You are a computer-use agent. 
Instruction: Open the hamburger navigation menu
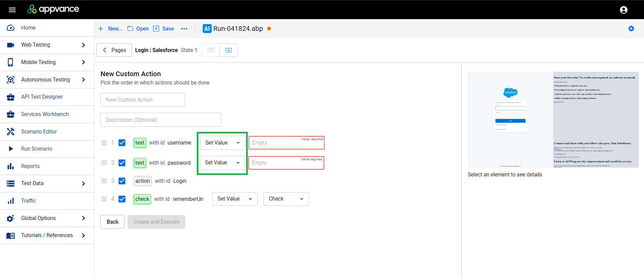point(12,10)
